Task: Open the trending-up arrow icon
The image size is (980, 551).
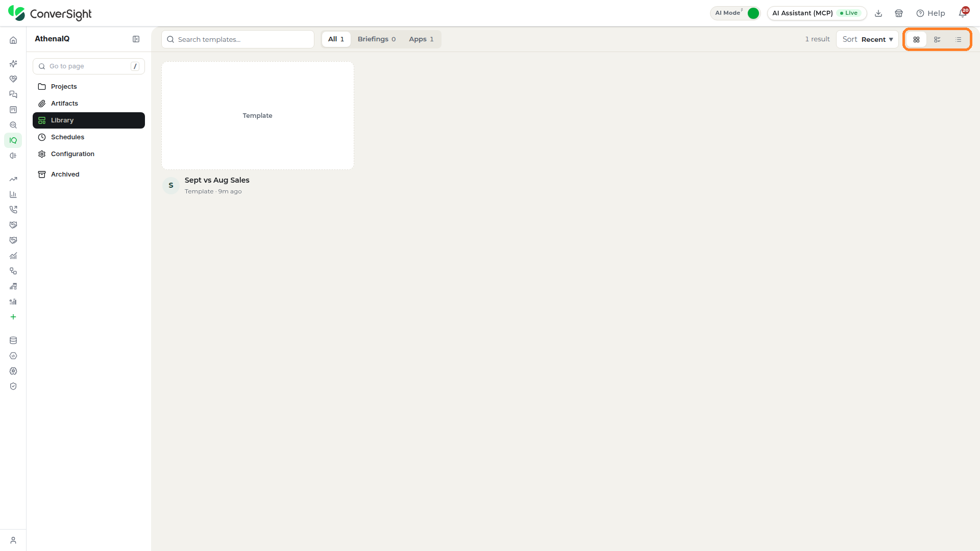Action: coord(13,179)
